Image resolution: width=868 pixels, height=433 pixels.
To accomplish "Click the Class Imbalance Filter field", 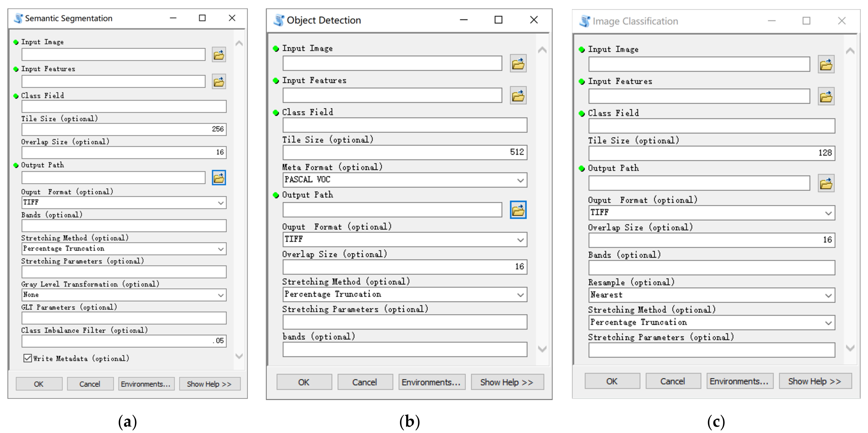I will [124, 341].
